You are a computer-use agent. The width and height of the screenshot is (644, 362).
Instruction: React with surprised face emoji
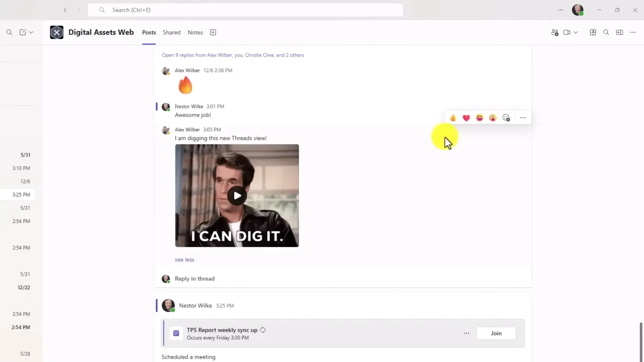[493, 118]
